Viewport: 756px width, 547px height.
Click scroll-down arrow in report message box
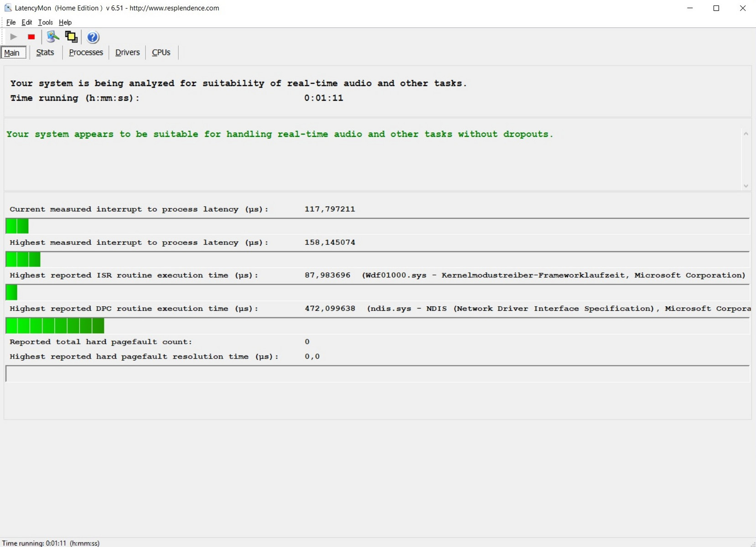coord(746,186)
